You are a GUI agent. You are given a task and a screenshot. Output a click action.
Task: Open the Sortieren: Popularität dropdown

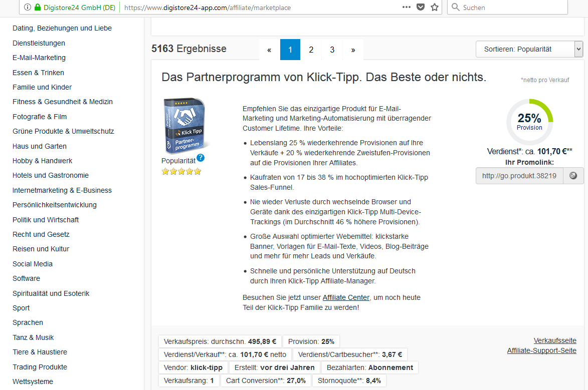529,49
